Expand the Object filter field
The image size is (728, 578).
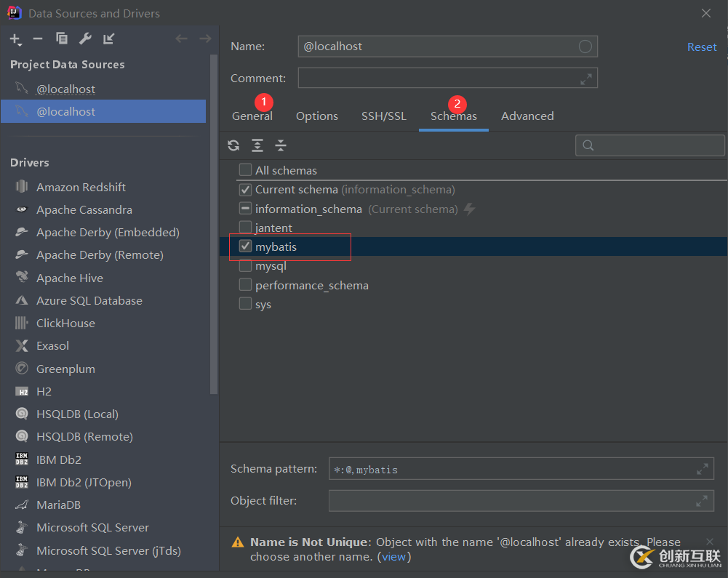702,501
